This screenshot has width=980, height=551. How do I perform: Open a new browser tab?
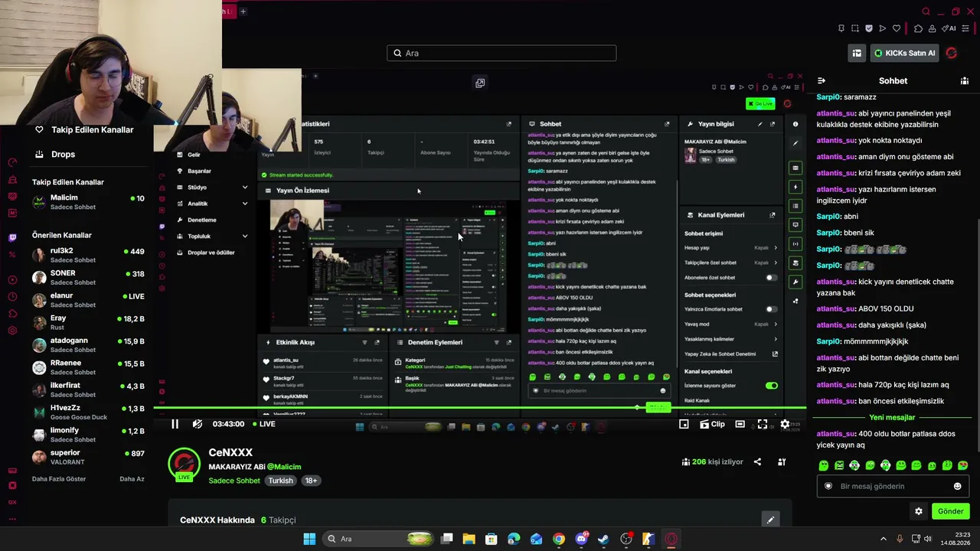pos(243,11)
